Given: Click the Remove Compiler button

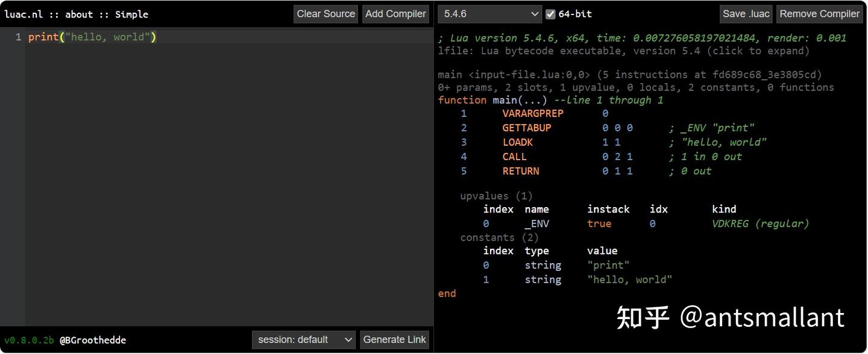Looking at the screenshot, I should tap(819, 14).
